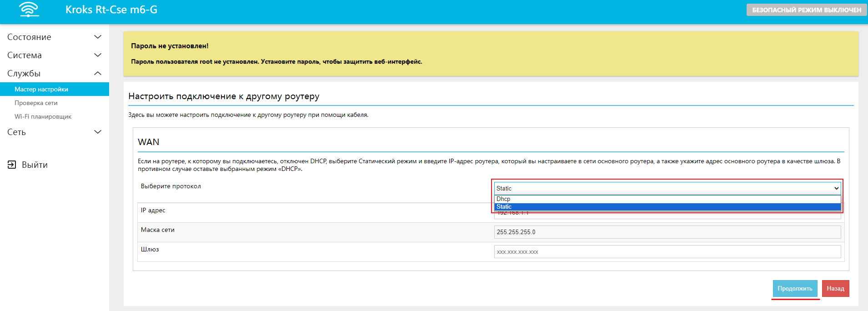The width and height of the screenshot is (868, 311).
Task: Open the Мастер настройки page
Action: point(41,89)
